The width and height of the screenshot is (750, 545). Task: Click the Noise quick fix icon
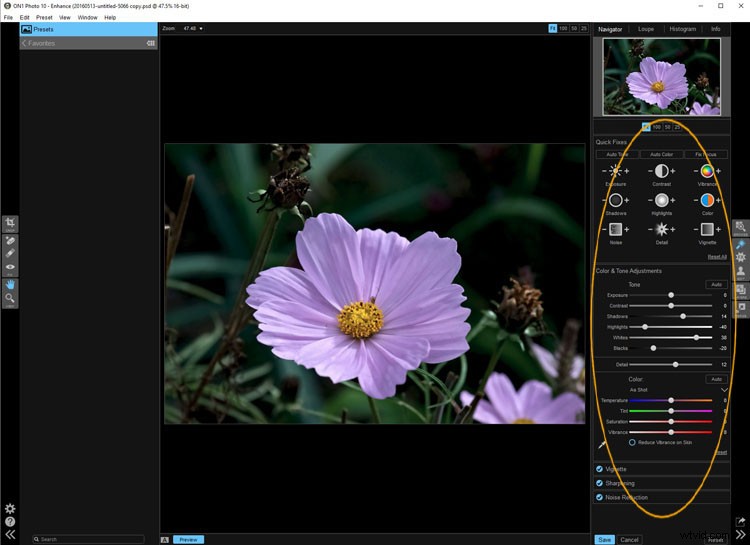616,230
